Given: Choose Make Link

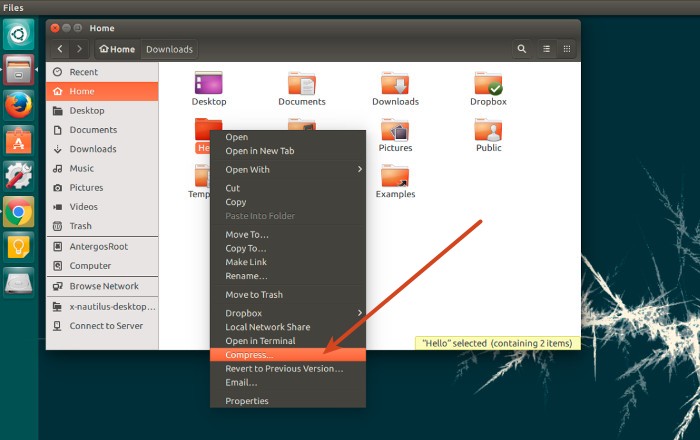Looking at the screenshot, I should click(x=288, y=262).
